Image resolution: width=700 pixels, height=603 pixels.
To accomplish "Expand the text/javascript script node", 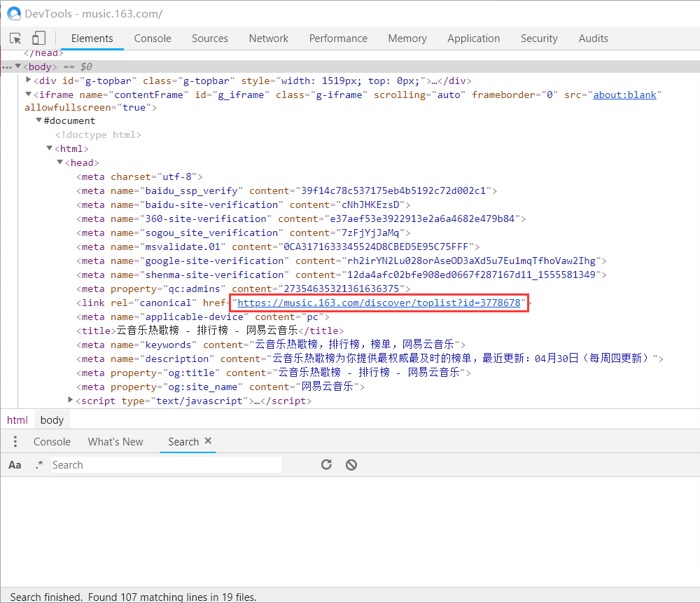I will (x=71, y=400).
